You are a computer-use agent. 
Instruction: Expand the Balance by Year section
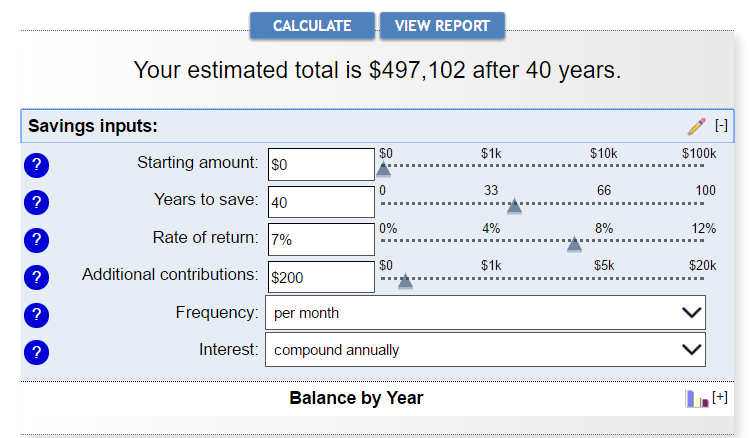pos(720,398)
